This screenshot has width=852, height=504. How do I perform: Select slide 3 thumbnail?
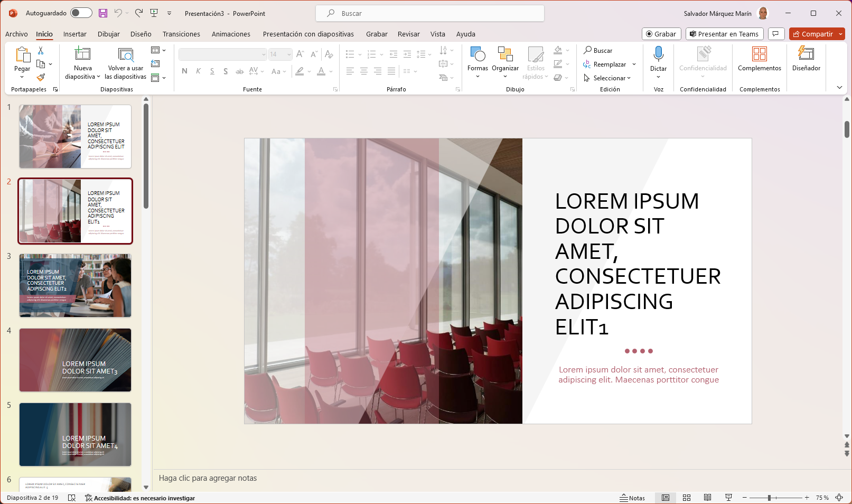(x=75, y=285)
